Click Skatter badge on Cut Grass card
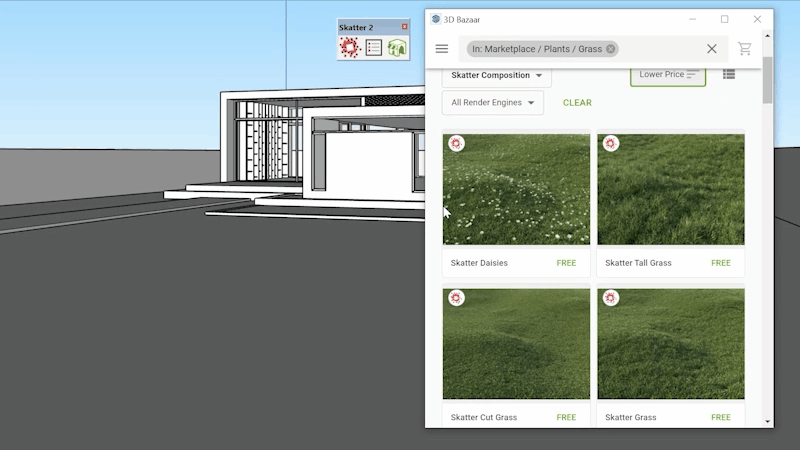Image resolution: width=800 pixels, height=450 pixels. pos(456,298)
